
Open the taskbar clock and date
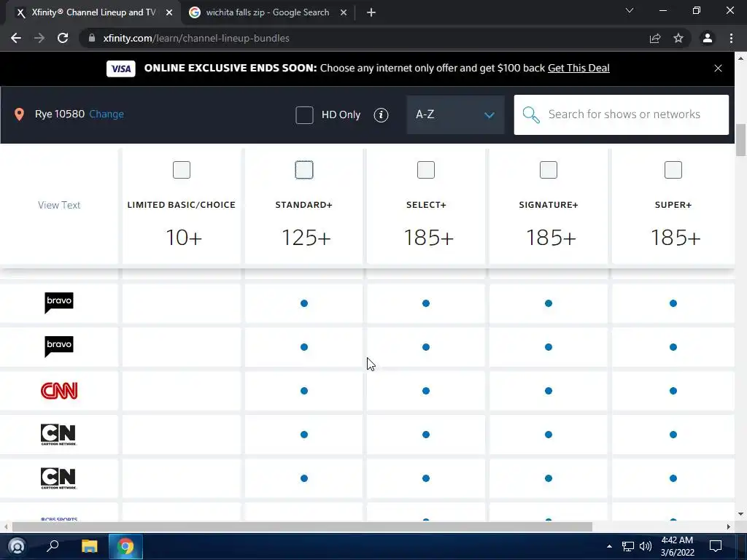tap(677, 546)
